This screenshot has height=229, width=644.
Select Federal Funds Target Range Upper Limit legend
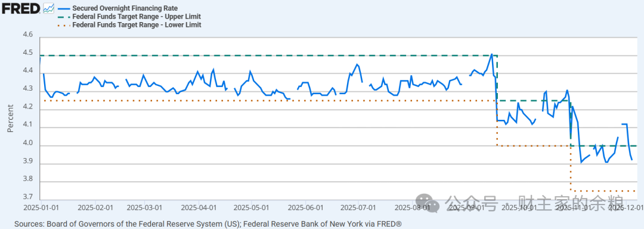[137, 17]
